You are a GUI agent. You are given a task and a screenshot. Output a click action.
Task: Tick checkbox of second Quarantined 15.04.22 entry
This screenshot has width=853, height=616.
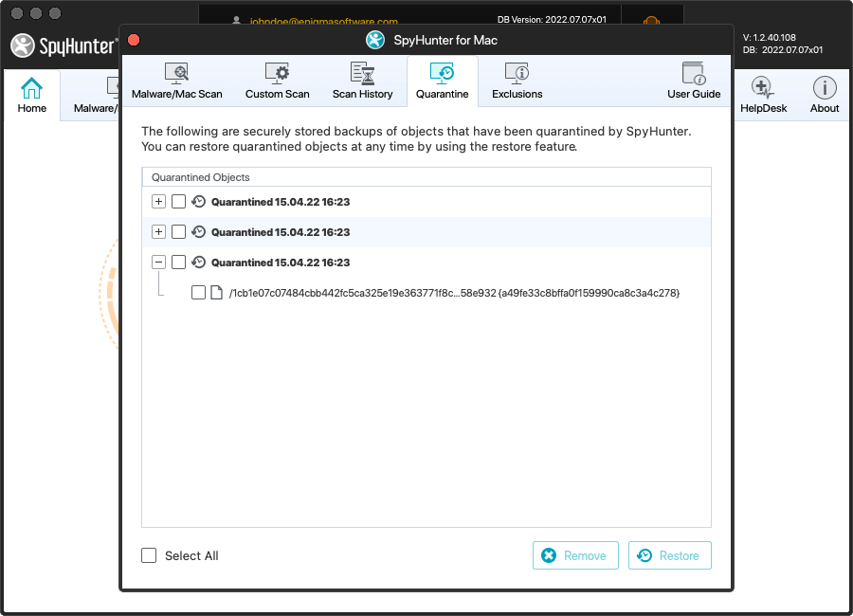[x=178, y=232]
